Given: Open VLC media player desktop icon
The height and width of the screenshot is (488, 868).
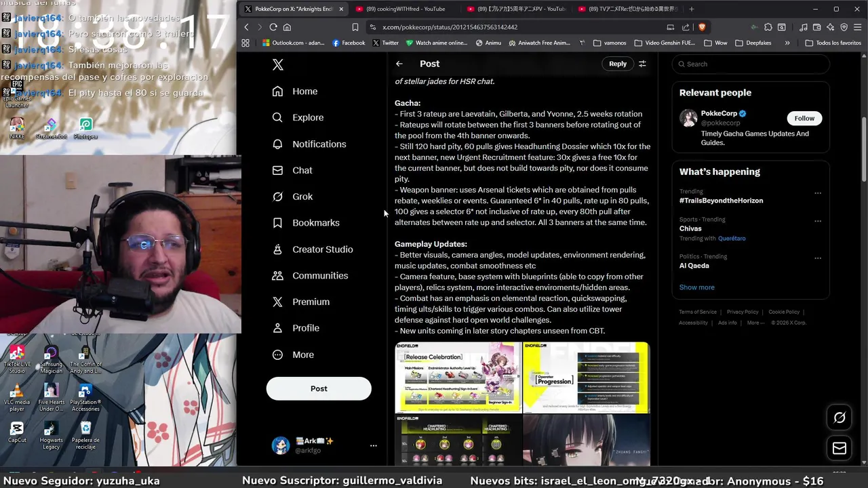Looking at the screenshot, I should [17, 397].
